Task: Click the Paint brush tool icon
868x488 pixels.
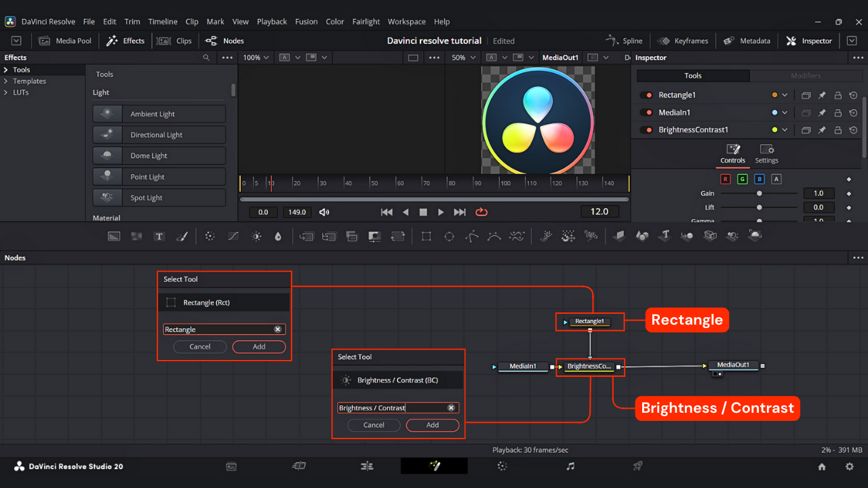Action: tap(182, 237)
